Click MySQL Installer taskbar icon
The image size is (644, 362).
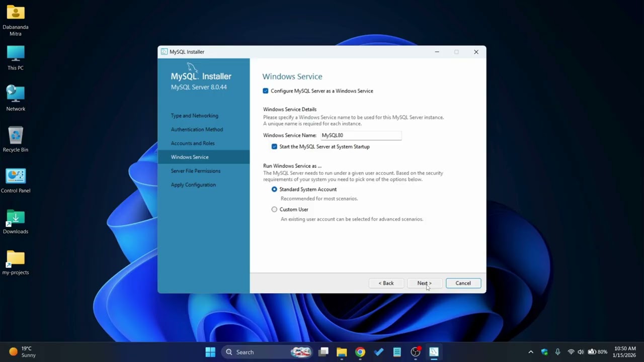click(x=434, y=352)
